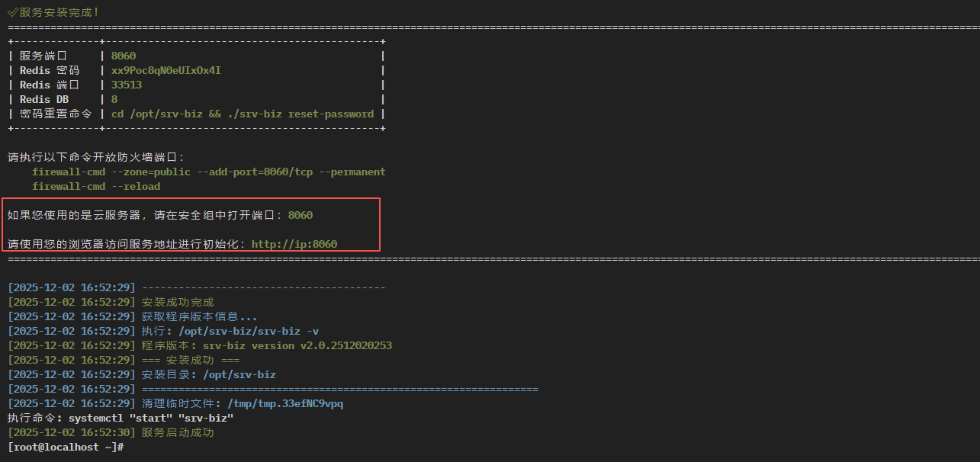Image resolution: width=980 pixels, height=462 pixels.
Task: Click the temp file path /tmp/tmp.33efNC9vpq
Action: click(280, 404)
